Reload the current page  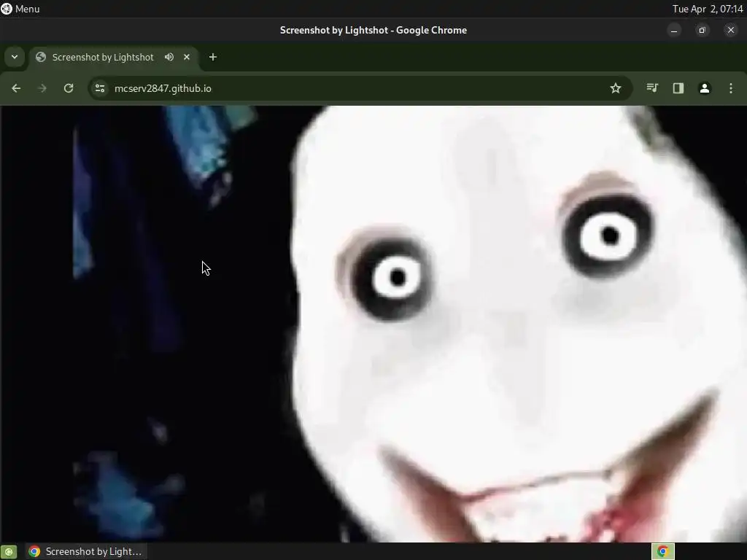point(69,88)
